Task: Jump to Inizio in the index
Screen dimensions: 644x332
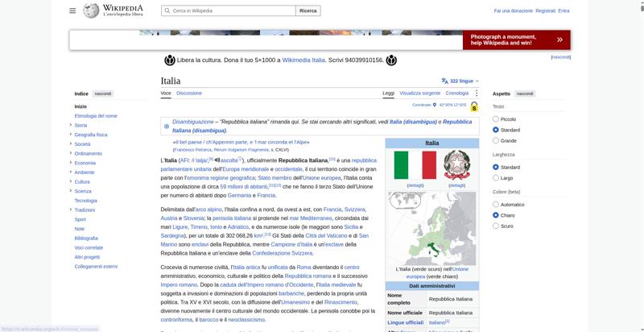Action: click(80, 106)
